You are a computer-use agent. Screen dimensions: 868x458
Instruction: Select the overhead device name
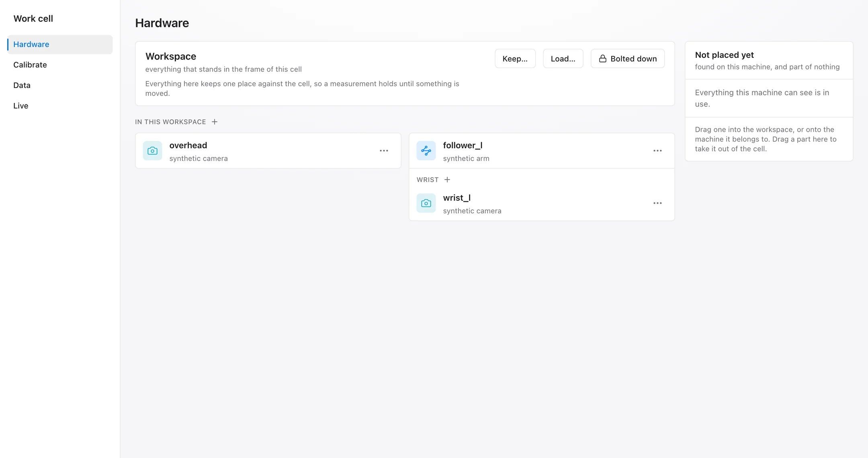pyautogui.click(x=188, y=145)
